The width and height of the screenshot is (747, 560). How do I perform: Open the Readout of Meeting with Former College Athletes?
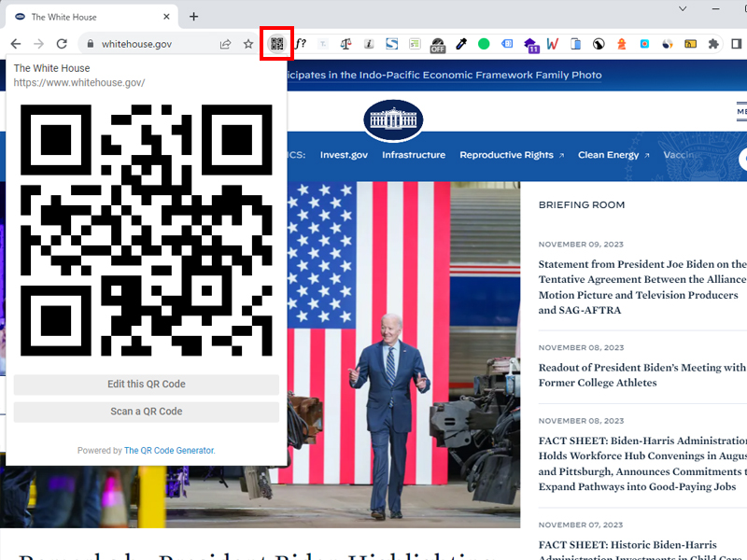pyautogui.click(x=642, y=375)
